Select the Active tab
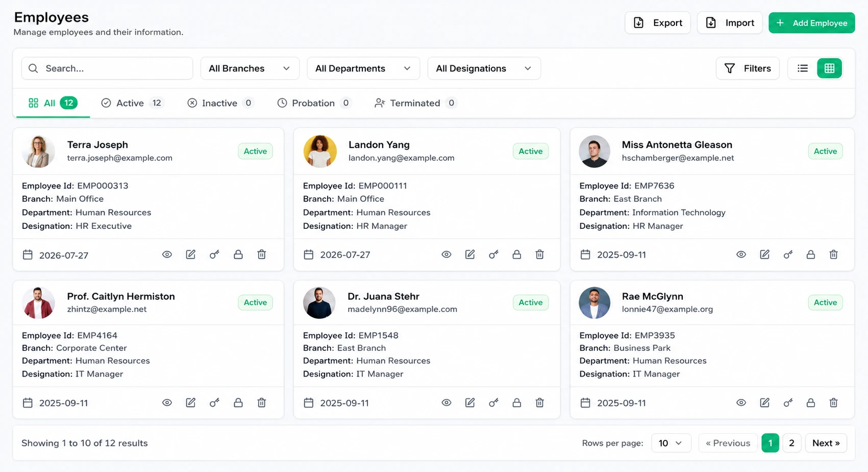This screenshot has width=868, height=472. pos(132,103)
